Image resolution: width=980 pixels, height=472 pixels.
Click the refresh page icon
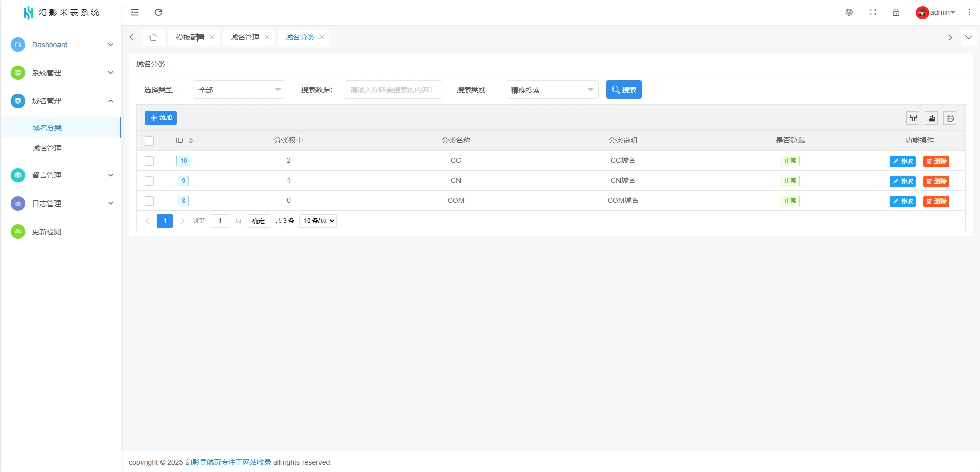[x=158, y=12]
